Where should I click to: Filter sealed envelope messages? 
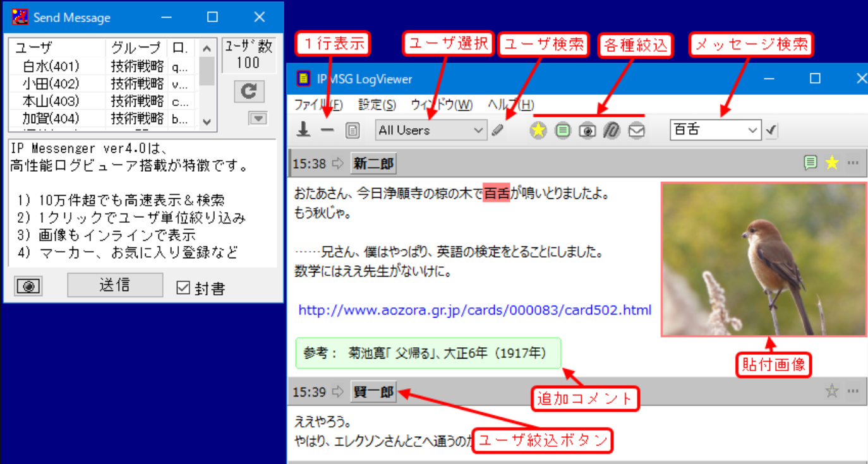(x=637, y=130)
